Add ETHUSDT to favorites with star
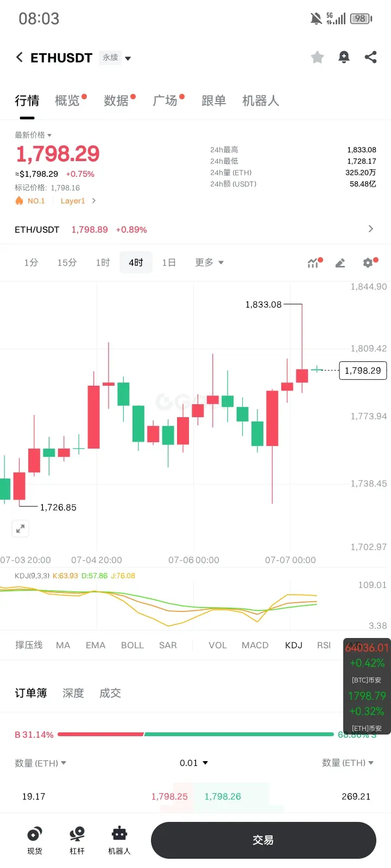This screenshot has height=868, width=391. (x=317, y=57)
